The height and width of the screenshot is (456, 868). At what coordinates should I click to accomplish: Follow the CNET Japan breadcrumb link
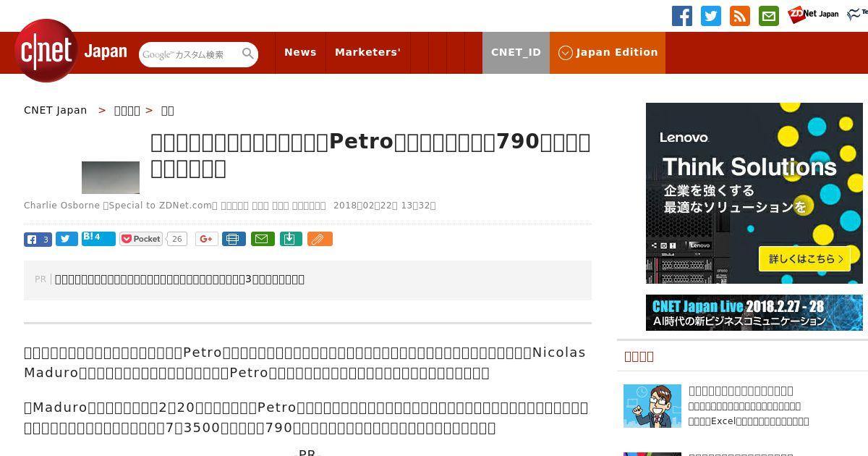pyautogui.click(x=55, y=110)
